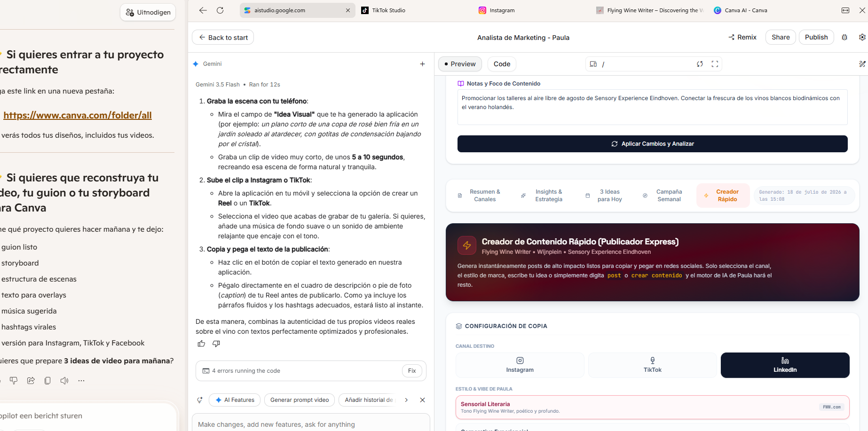Start a new Gemini chat with plus icon
This screenshot has height=431, width=868.
pyautogui.click(x=422, y=64)
